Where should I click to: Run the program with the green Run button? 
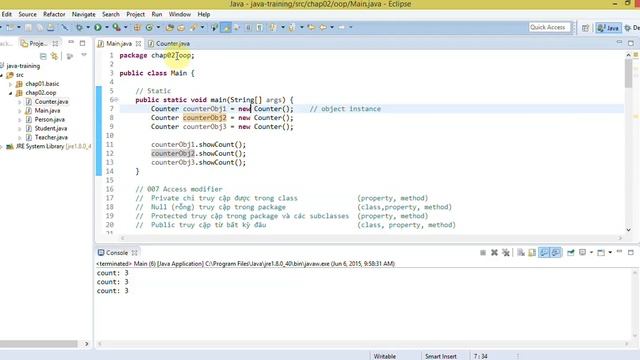pos(98,27)
